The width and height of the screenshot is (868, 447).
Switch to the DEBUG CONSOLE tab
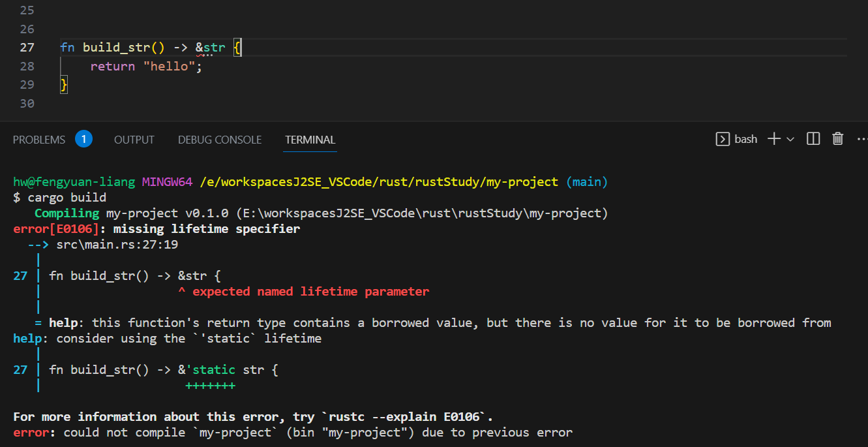pyautogui.click(x=220, y=140)
